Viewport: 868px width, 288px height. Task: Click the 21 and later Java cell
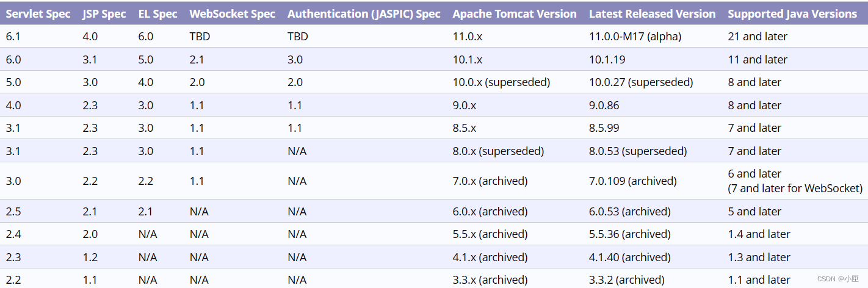[x=758, y=37]
